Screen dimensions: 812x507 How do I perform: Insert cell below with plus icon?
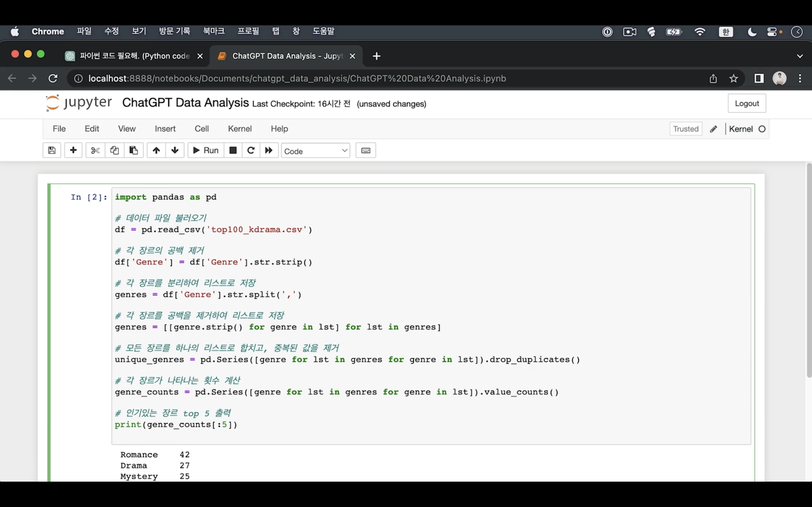[x=73, y=150]
